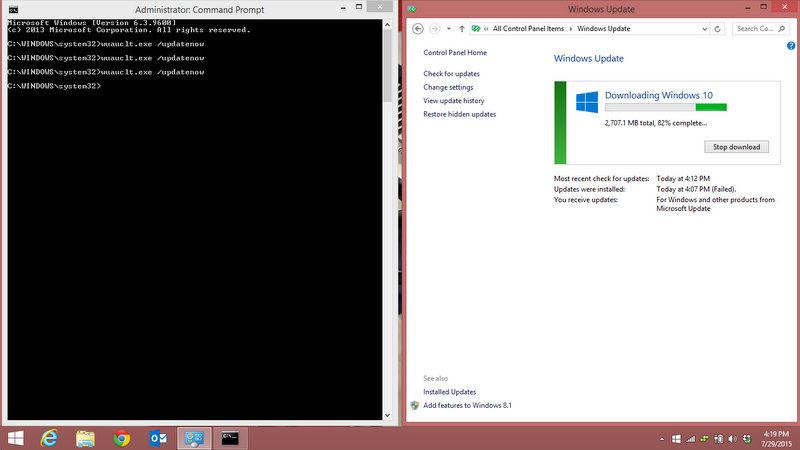Click the taskbar clock and date
The width and height of the screenshot is (800, 450).
coord(776,439)
